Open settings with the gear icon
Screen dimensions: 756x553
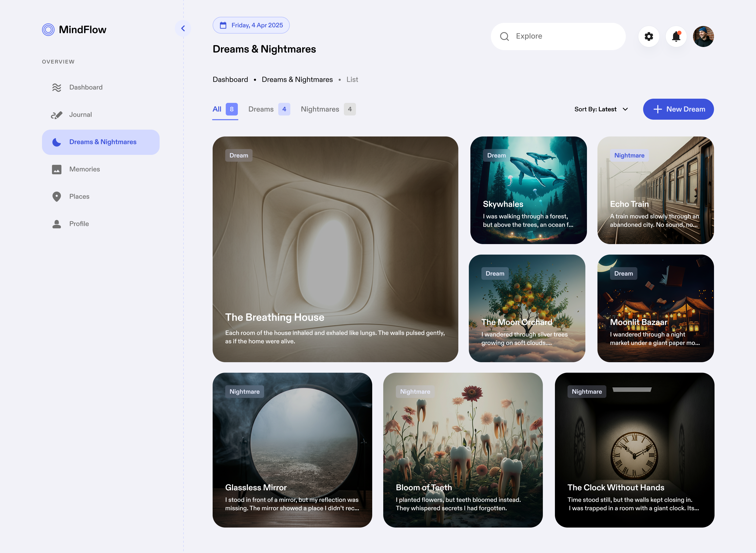[649, 36]
